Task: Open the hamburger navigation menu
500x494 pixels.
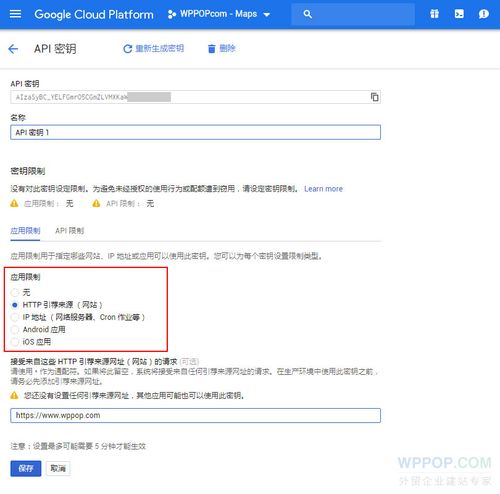Action: [15, 14]
